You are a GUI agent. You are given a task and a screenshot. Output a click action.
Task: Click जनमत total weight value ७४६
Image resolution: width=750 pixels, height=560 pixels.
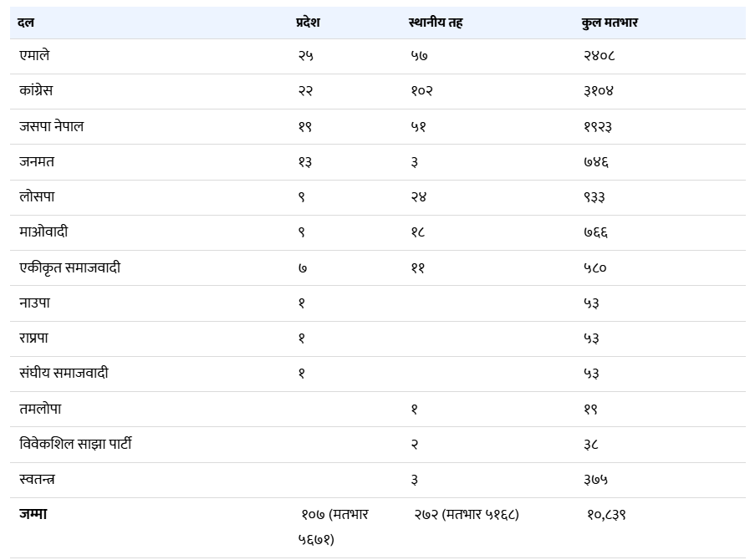point(596,162)
